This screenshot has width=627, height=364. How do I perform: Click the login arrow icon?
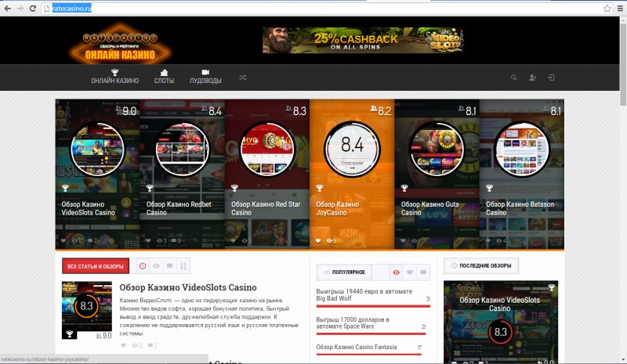[551, 77]
